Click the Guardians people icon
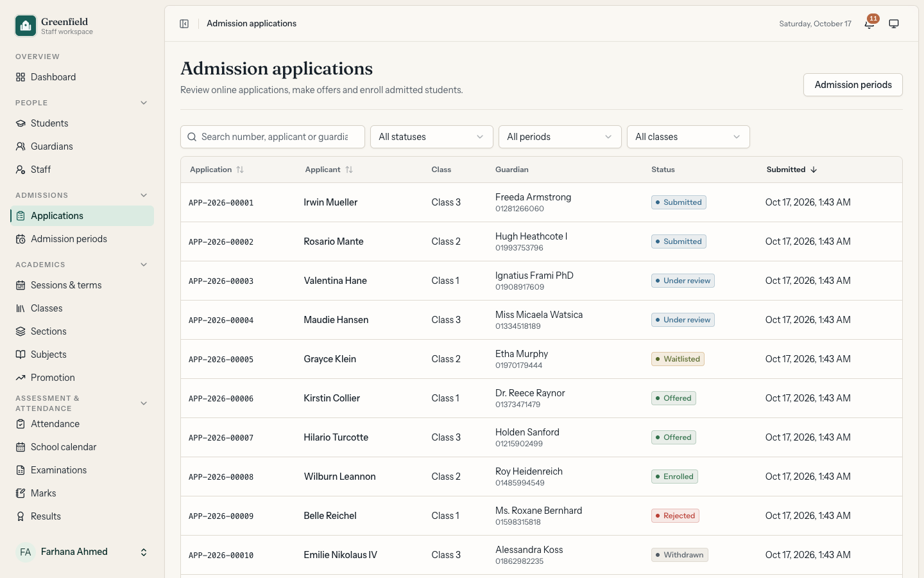Viewport: 924px width, 578px height. coord(21,146)
